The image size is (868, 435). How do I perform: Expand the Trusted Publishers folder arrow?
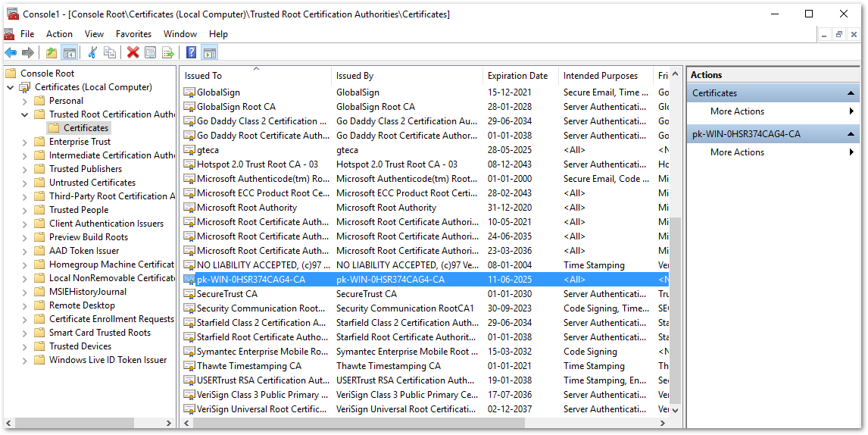pyautogui.click(x=24, y=169)
